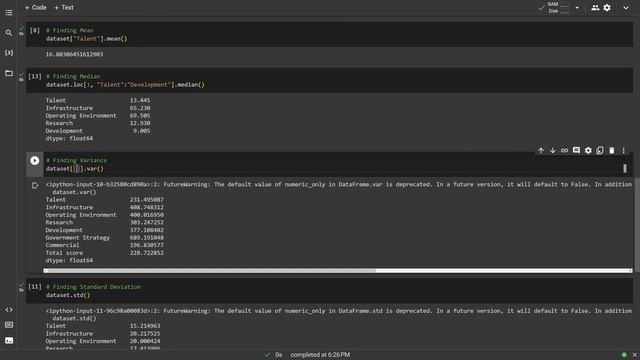This screenshot has height=360, width=640.
Task: Expand the runtime connection dropdown arrow
Action: click(577, 7)
